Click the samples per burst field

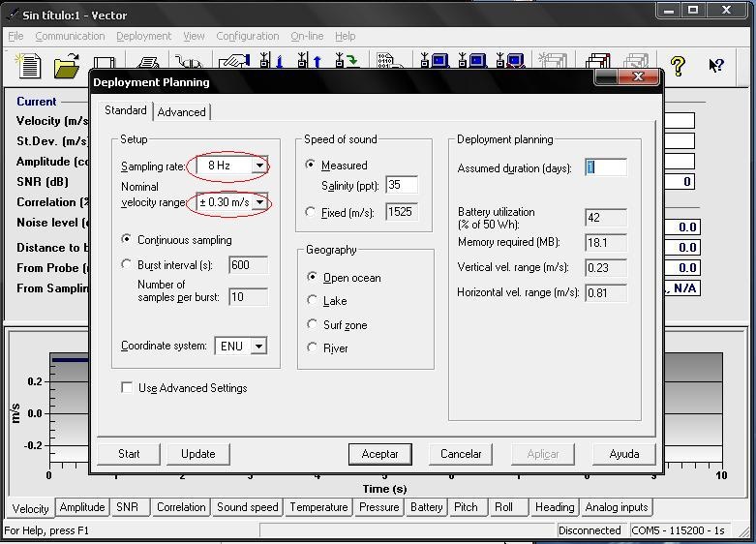[x=248, y=296]
